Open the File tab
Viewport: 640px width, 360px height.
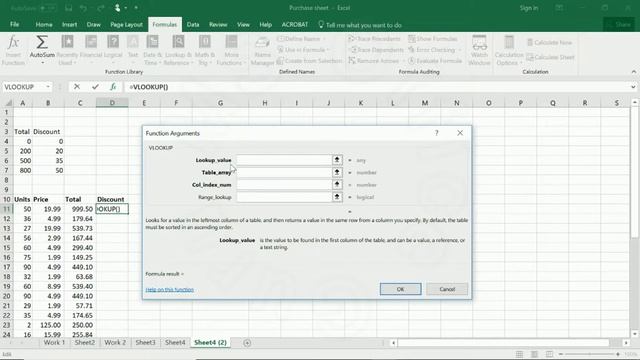[x=15, y=24]
